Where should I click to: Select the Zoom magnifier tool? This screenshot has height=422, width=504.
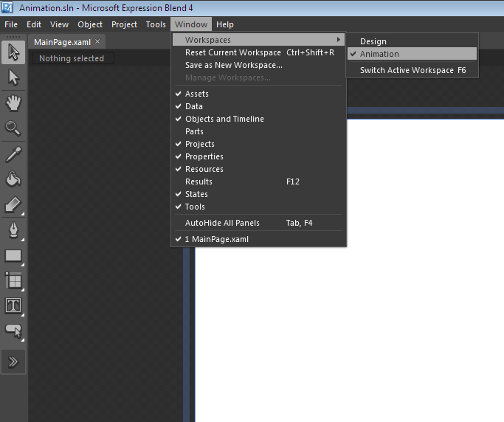pyautogui.click(x=13, y=128)
